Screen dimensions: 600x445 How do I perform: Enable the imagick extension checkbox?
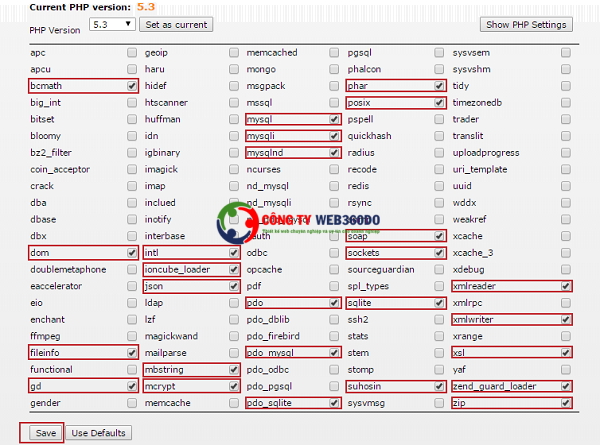coord(234,169)
